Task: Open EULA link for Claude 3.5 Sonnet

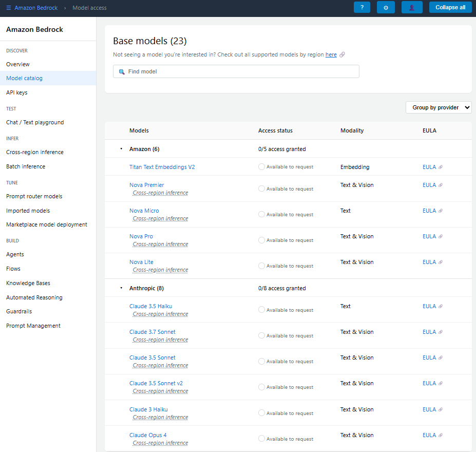Action: pyautogui.click(x=429, y=357)
